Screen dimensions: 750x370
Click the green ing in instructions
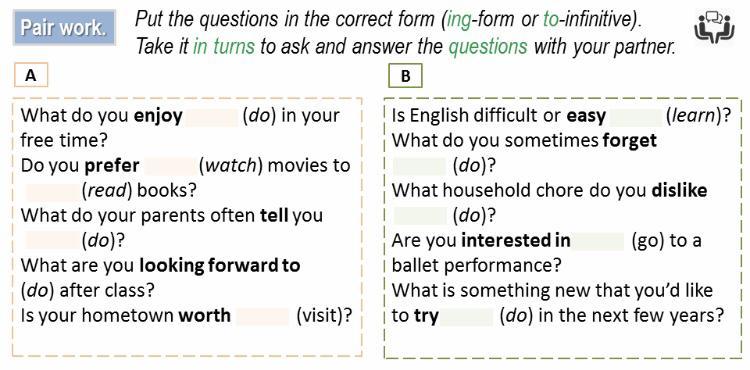pyautogui.click(x=458, y=20)
